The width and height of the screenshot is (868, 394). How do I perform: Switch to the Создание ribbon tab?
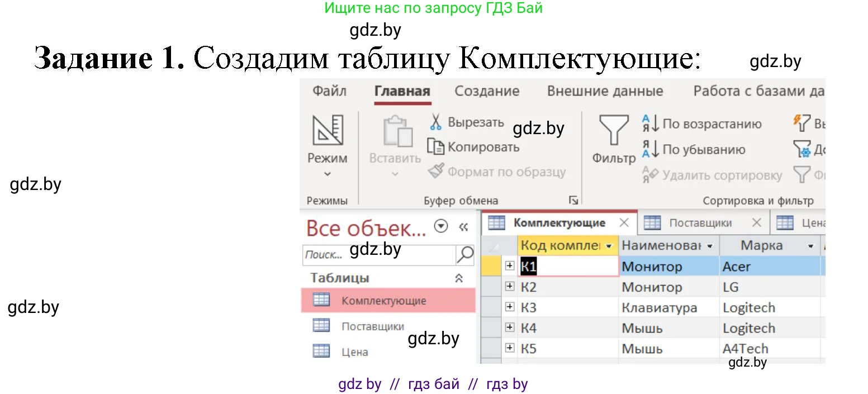point(487,91)
